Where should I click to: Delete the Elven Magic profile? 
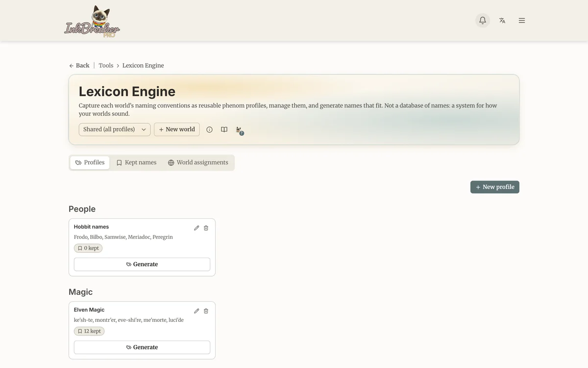click(x=206, y=311)
